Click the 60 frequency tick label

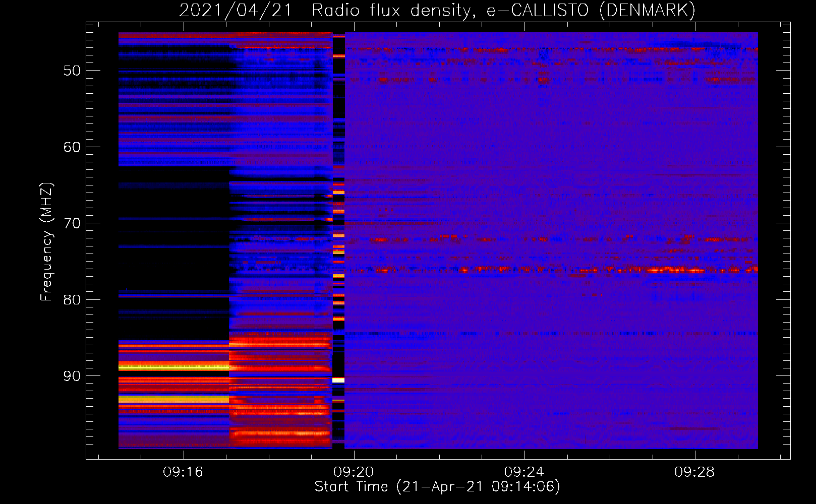tap(72, 147)
